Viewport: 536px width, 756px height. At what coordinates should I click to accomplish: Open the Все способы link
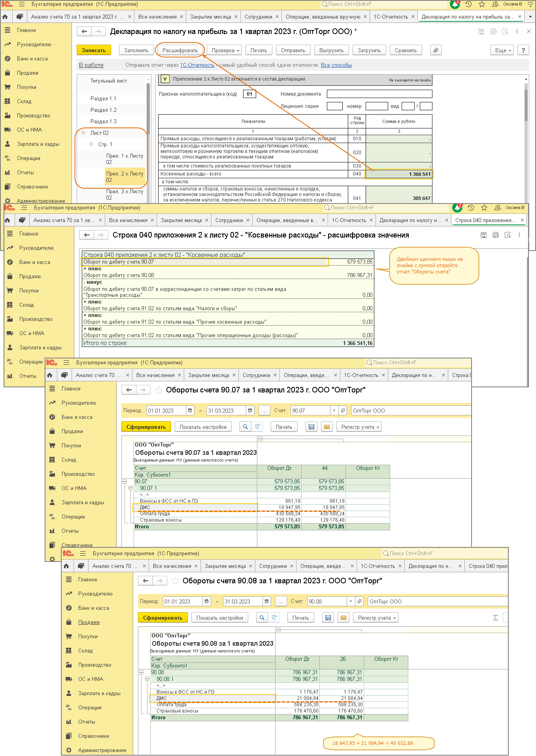[336, 65]
